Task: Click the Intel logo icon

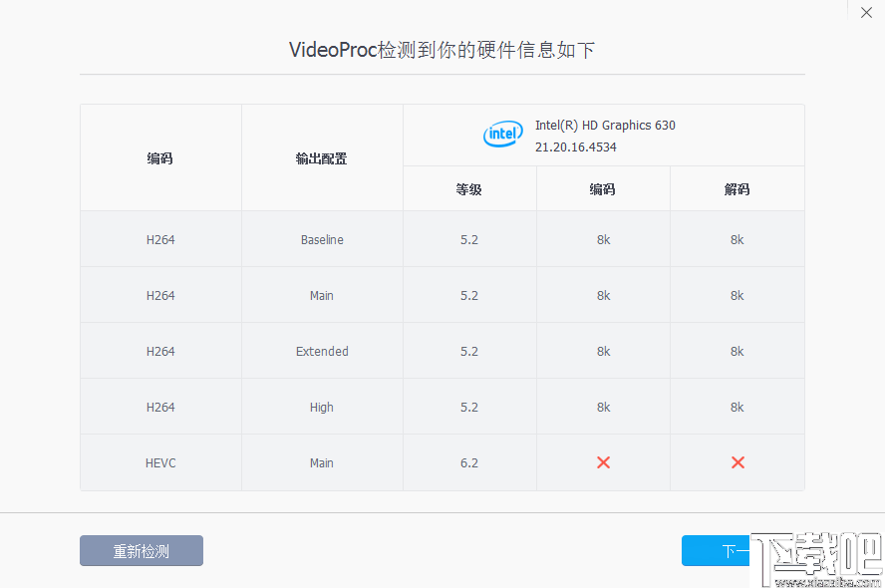Action: (502, 134)
